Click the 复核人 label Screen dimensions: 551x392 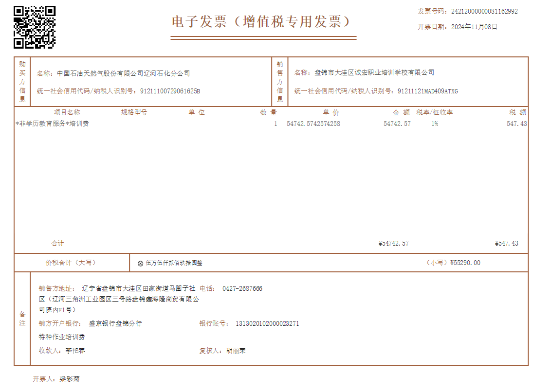coord(209,351)
